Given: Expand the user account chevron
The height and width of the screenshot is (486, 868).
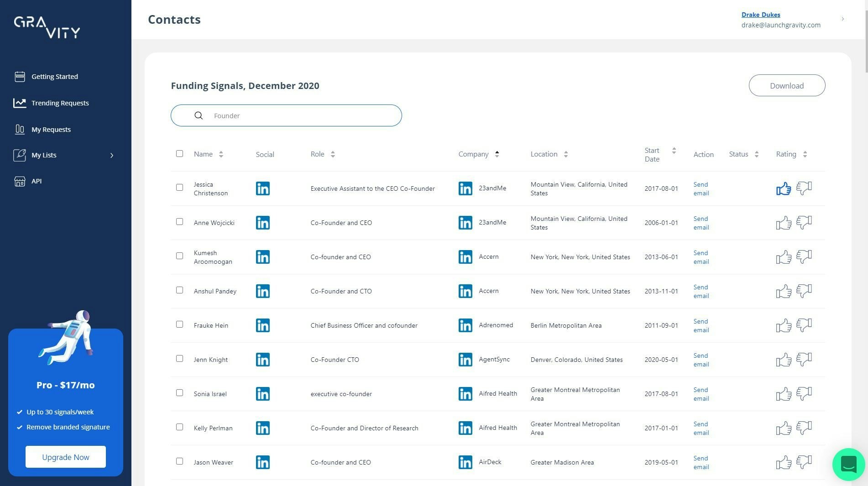Looking at the screenshot, I should (x=843, y=19).
